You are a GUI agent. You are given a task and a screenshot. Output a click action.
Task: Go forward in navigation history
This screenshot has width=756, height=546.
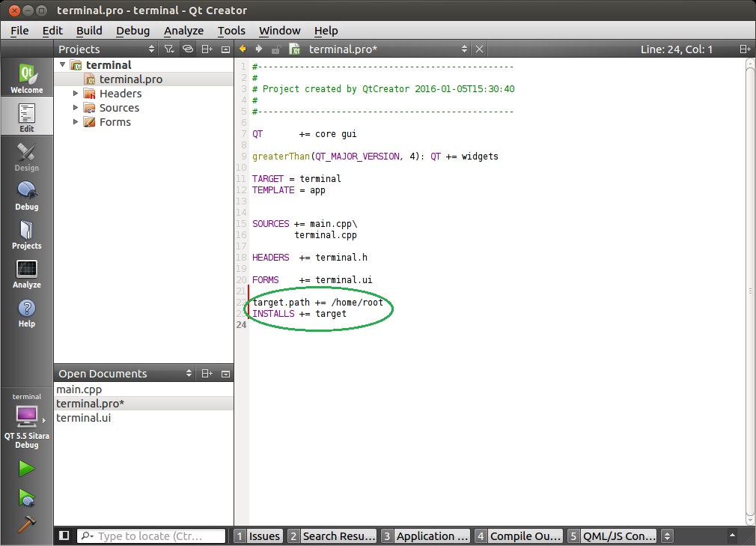[x=259, y=49]
